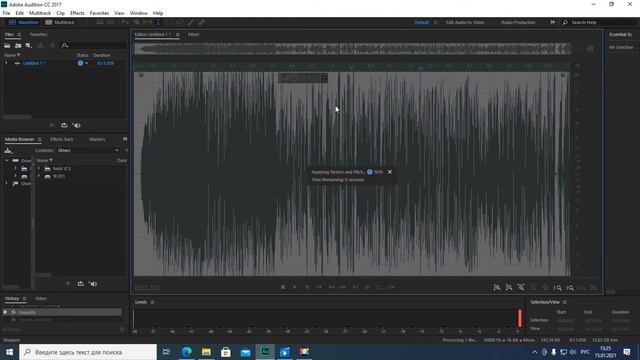Screen dimensions: 640x360
Task: Open Editor panel menu icon
Action: click(178, 35)
